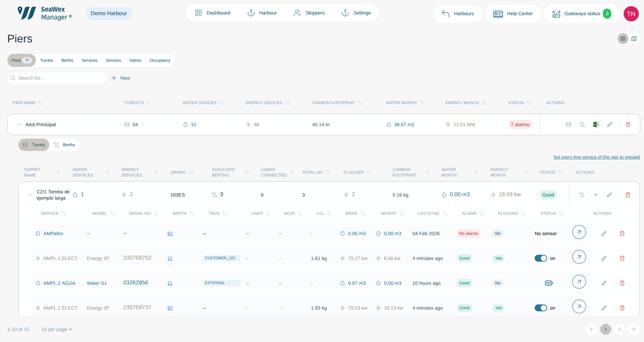
Task: Open berth 62 link for AMPeliro
Action: 170,233
